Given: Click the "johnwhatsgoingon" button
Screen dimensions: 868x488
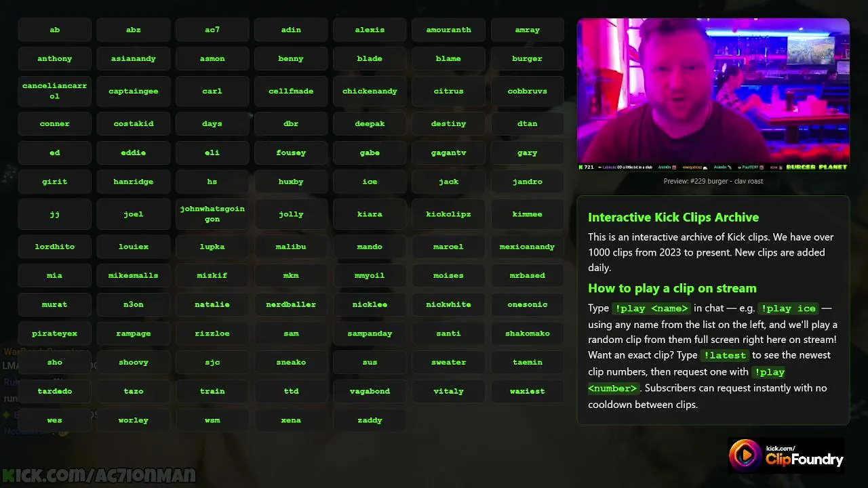Looking at the screenshot, I should pos(212,214).
